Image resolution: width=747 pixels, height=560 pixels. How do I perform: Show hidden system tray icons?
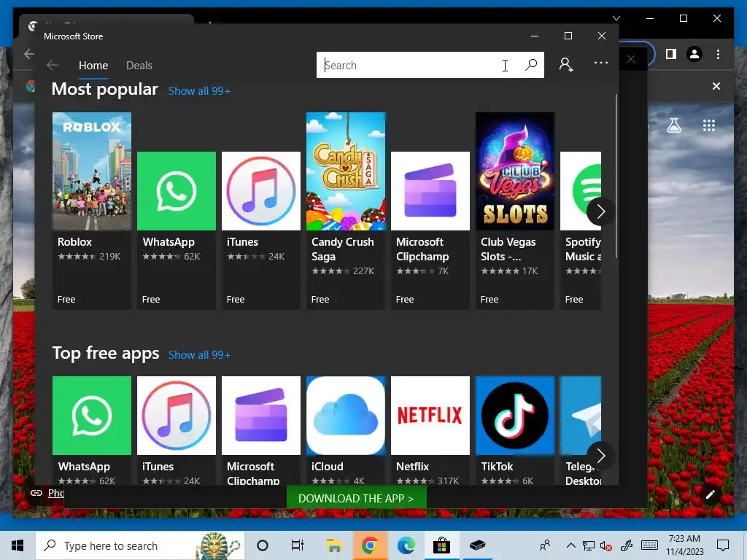click(x=570, y=545)
